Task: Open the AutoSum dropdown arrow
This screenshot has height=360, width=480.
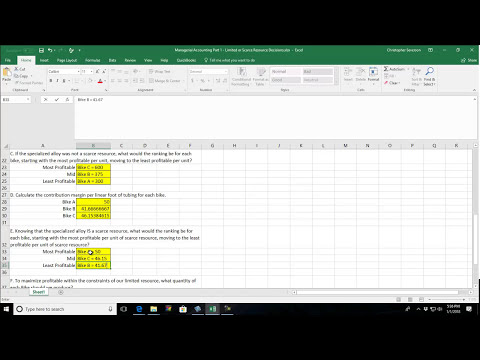Action: tap(408, 69)
